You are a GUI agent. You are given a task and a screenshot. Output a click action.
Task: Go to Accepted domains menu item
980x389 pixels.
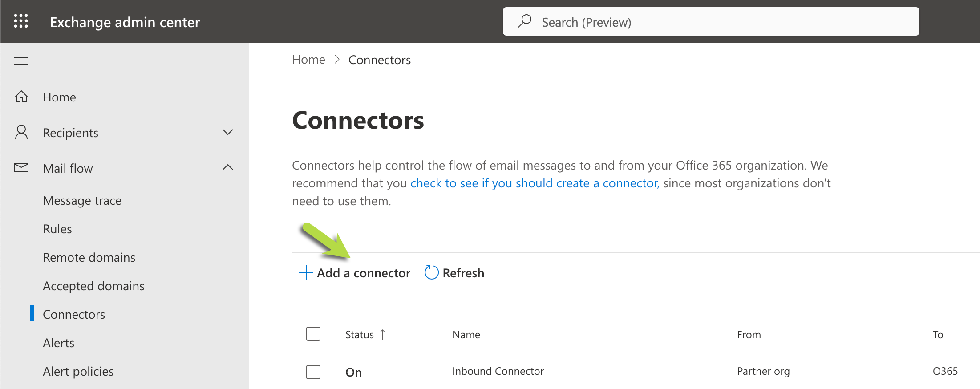(94, 286)
